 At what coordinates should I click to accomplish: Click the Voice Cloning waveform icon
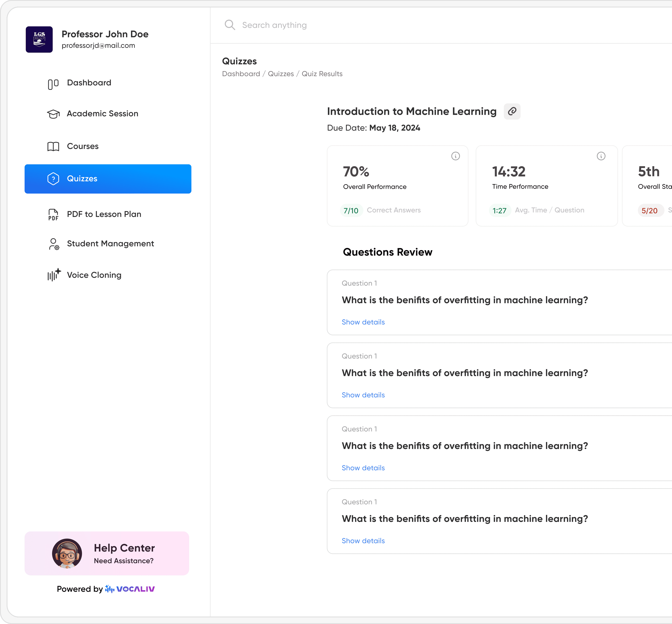pyautogui.click(x=54, y=275)
